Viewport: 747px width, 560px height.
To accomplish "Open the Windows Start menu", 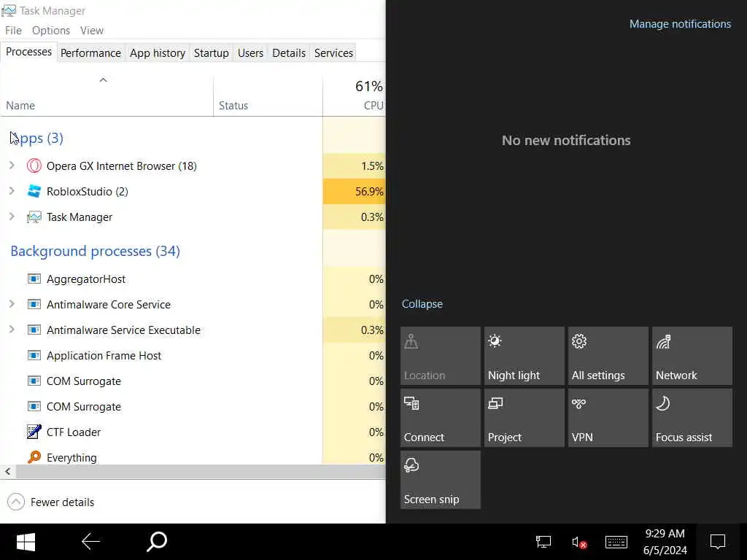I will (26, 542).
